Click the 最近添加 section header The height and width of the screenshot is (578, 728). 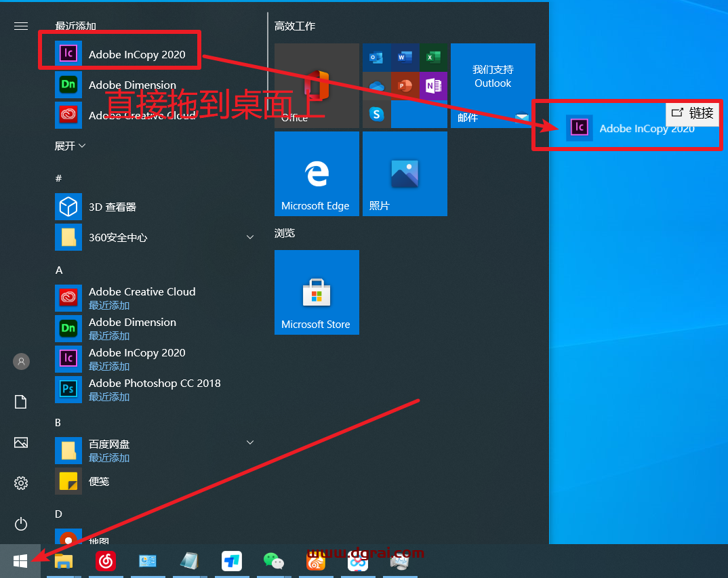pyautogui.click(x=76, y=26)
